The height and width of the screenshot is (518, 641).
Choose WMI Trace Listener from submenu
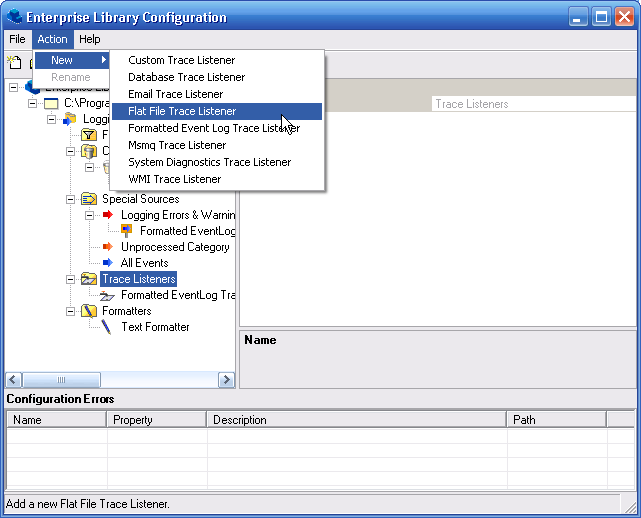pos(174,179)
